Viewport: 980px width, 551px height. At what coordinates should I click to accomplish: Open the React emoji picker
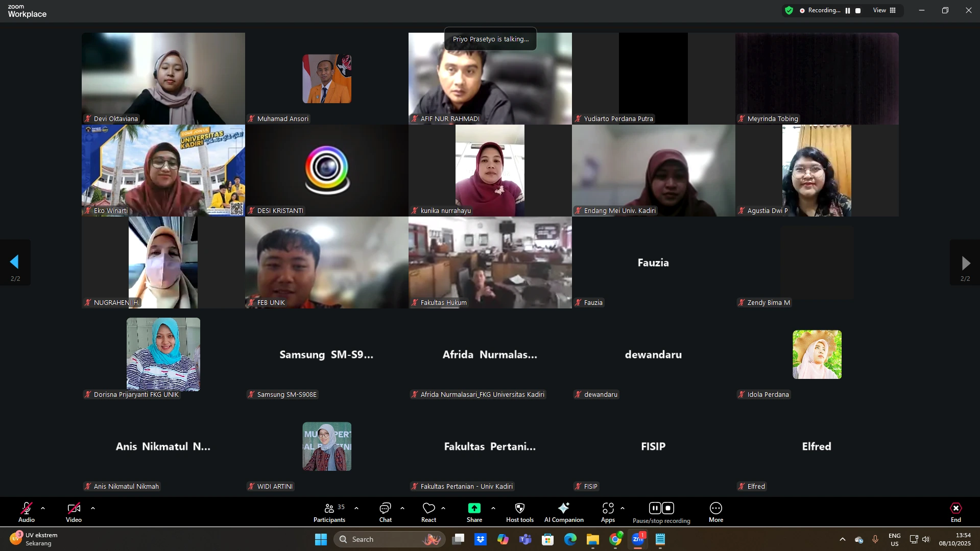point(428,512)
